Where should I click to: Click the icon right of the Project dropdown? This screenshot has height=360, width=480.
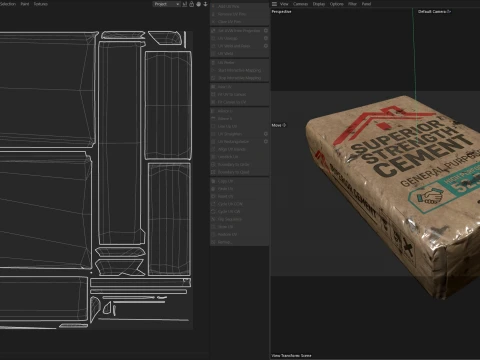click(184, 4)
